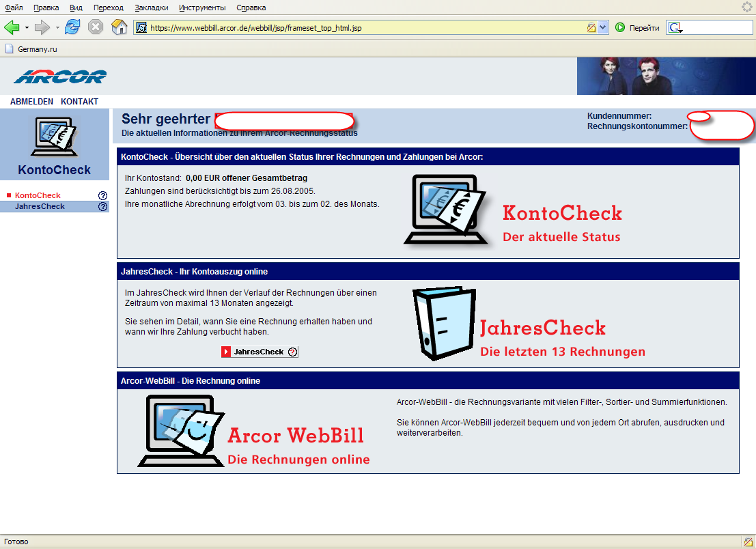Click the ABMELDEN logout link

pyautogui.click(x=31, y=102)
